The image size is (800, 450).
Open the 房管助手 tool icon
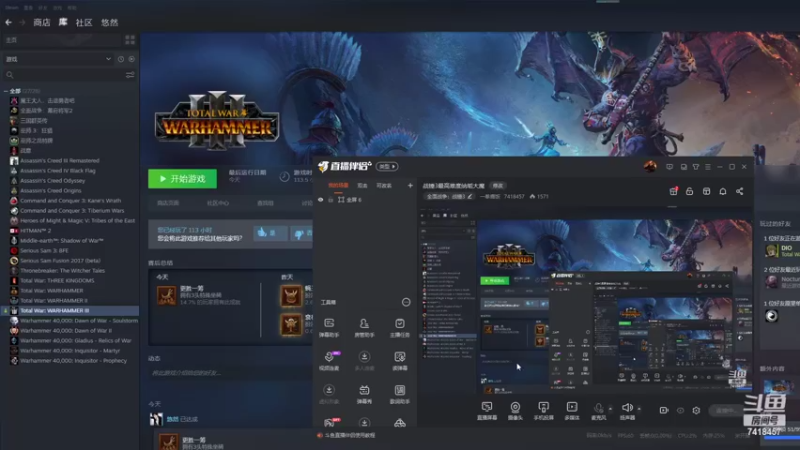364,327
